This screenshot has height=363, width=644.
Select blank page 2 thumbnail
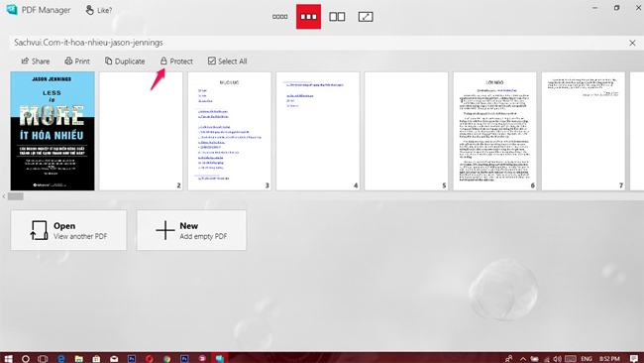click(141, 131)
